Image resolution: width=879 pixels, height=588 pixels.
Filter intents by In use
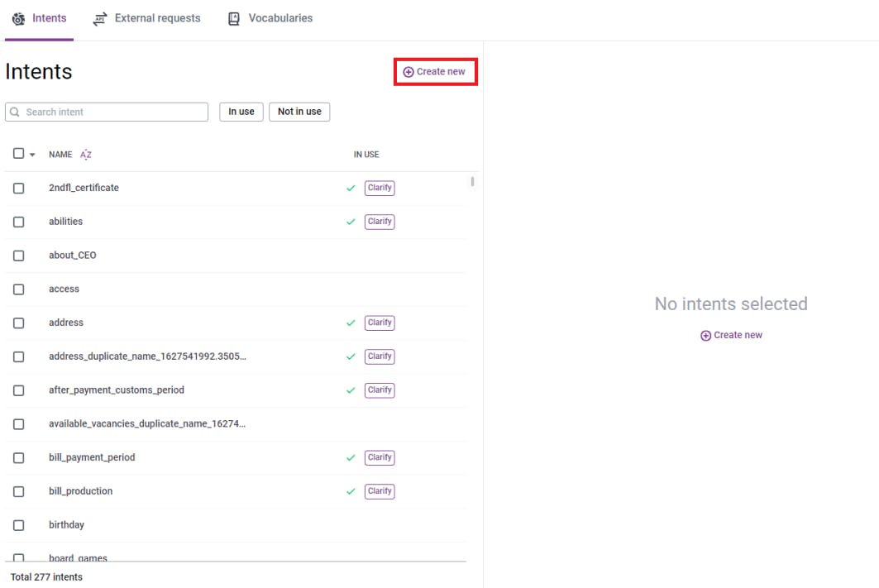point(241,112)
